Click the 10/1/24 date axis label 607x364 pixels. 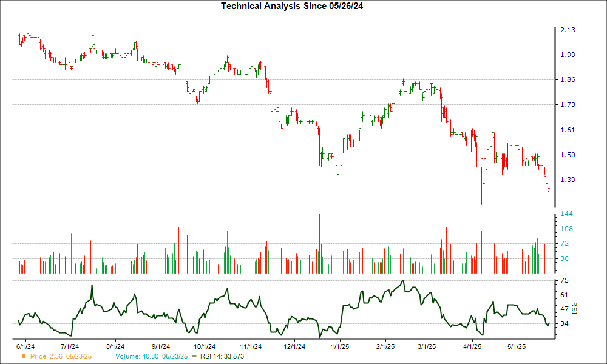point(205,346)
